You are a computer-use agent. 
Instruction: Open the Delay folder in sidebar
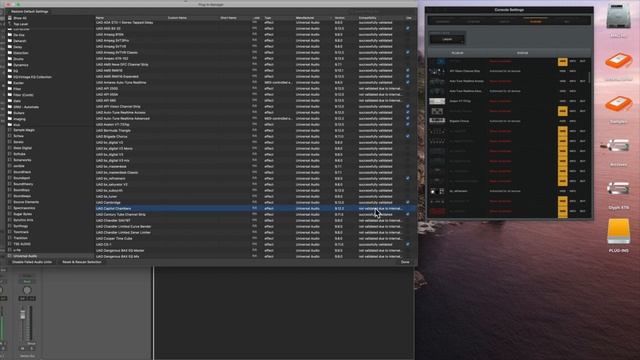[x=18, y=47]
